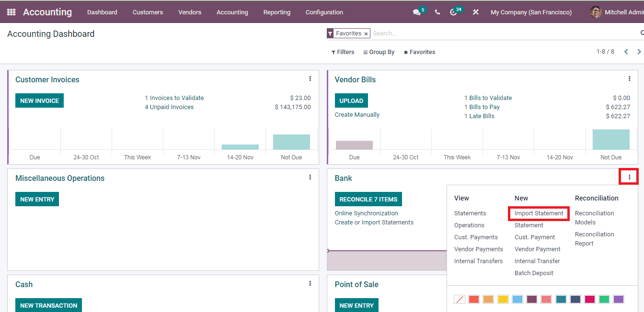The width and height of the screenshot is (644, 312).
Task: Click the phone dialer icon
Action: tap(437, 11)
